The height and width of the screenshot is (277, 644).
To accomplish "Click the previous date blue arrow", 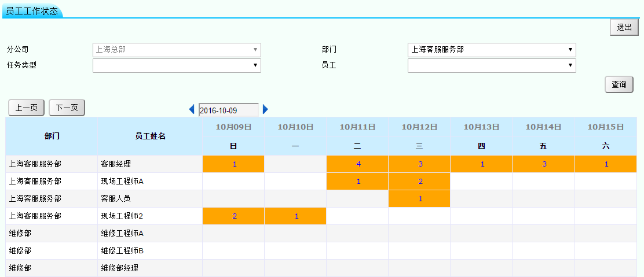I will (x=192, y=109).
